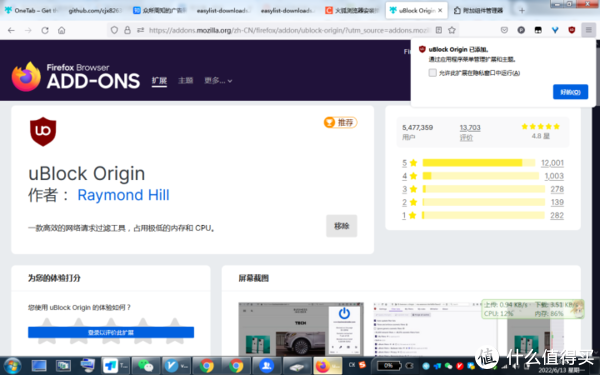Open the blue OneTab extension icon in toolbar

[x=555, y=30]
